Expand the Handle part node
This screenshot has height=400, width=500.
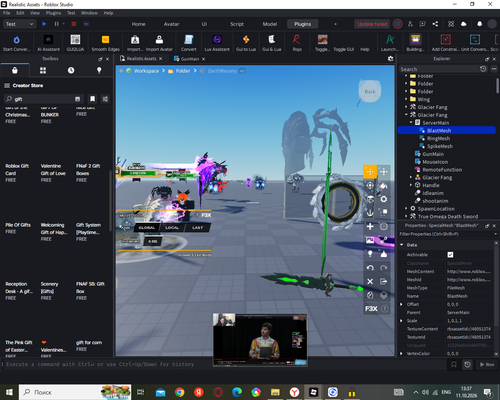411,185
